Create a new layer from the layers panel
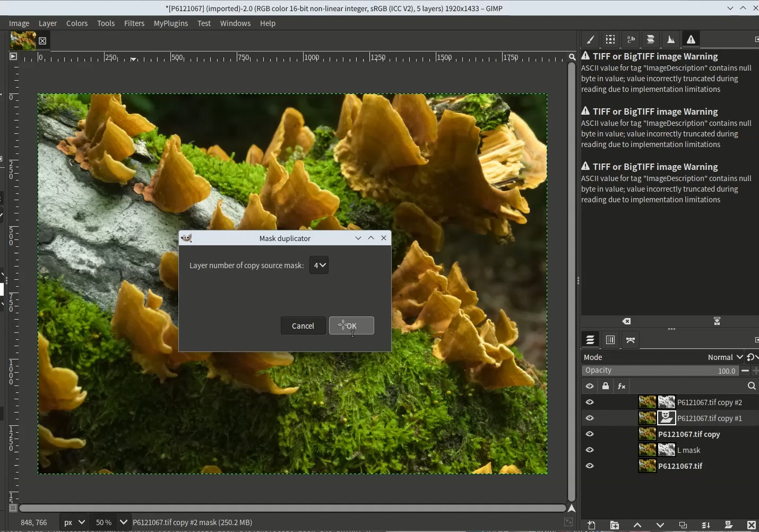This screenshot has width=759, height=532. click(591, 525)
